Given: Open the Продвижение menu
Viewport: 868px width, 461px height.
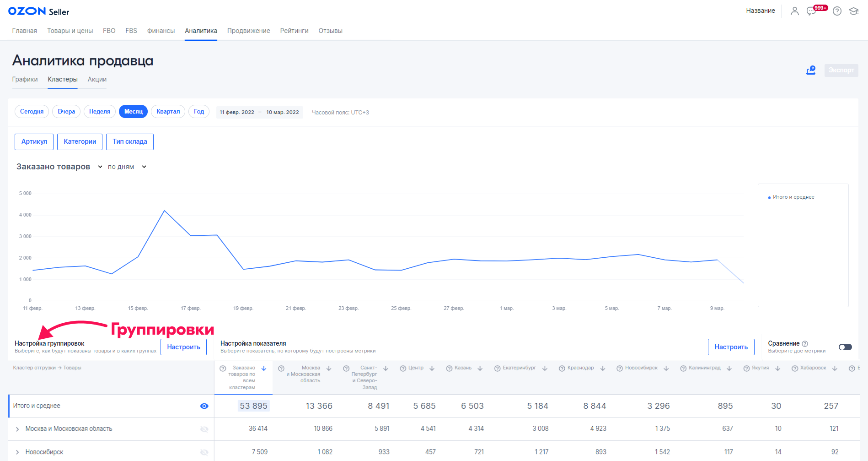Looking at the screenshot, I should (249, 31).
